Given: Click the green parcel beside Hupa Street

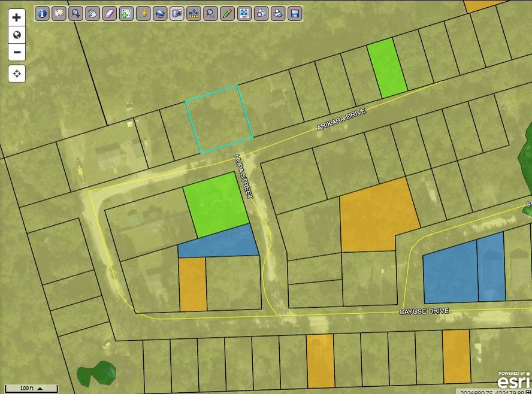Looking at the screenshot, I should 215,203.
